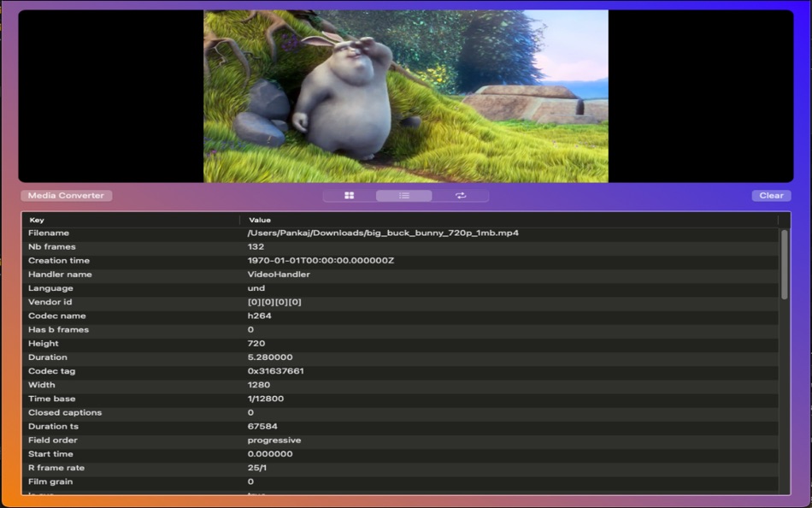Select the Film grain row
Viewport: 812px width, 508px height.
point(400,482)
